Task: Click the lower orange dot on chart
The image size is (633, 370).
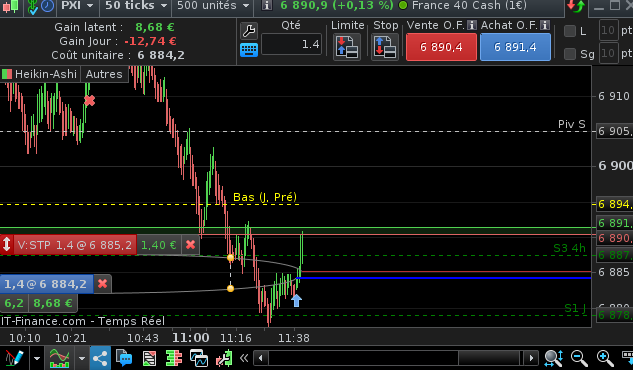Action: point(231,288)
